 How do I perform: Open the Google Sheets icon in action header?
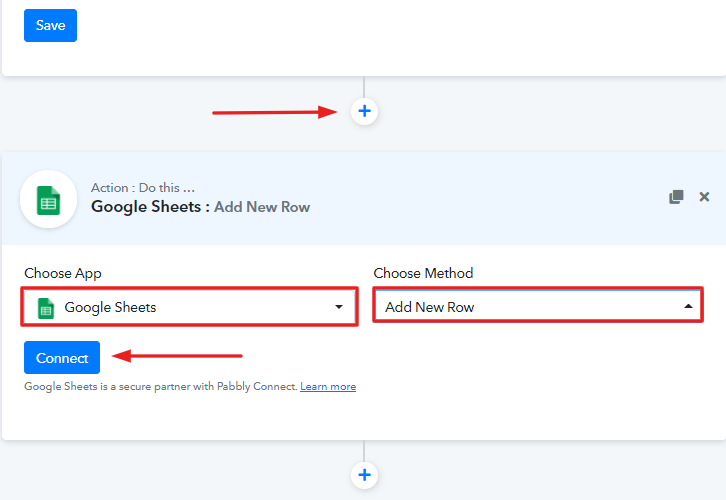click(49, 200)
